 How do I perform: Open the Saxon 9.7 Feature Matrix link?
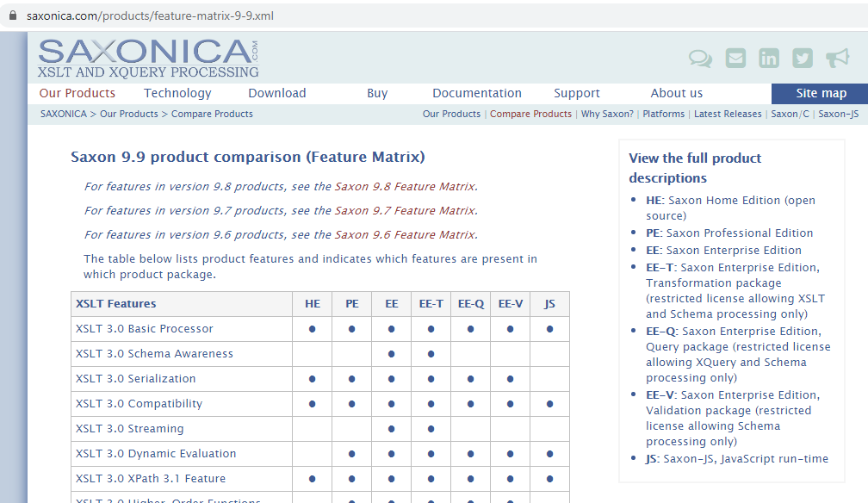coord(406,211)
